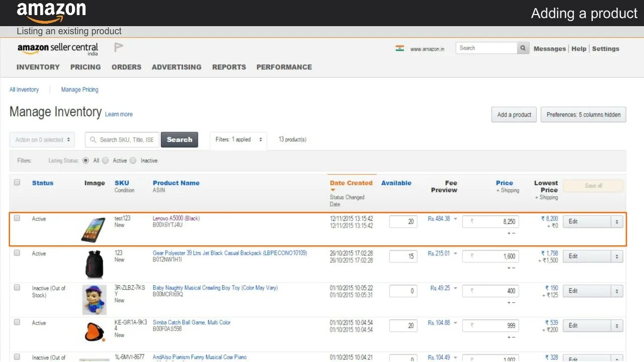The height and width of the screenshot is (362, 644).
Task: Open the ORDERS menu
Action: coord(126,67)
